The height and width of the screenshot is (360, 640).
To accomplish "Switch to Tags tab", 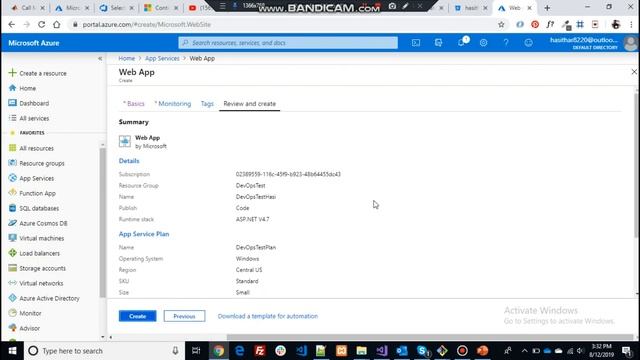I will click(x=207, y=104).
